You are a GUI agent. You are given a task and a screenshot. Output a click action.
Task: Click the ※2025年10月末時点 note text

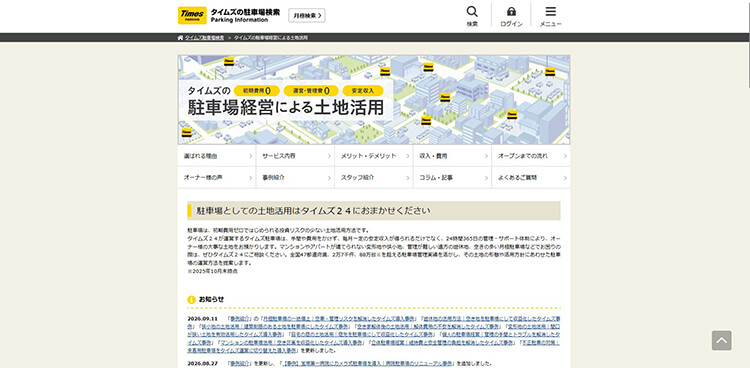[212, 271]
